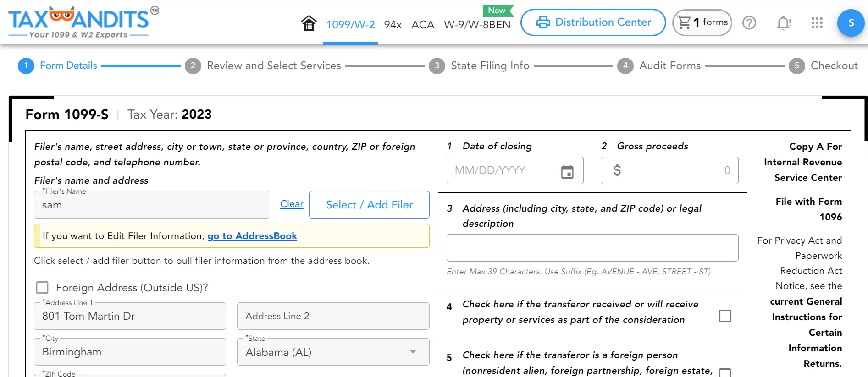Follow the 'go to AddressBook' link
Screen dimensions: 868x377
tap(252, 236)
